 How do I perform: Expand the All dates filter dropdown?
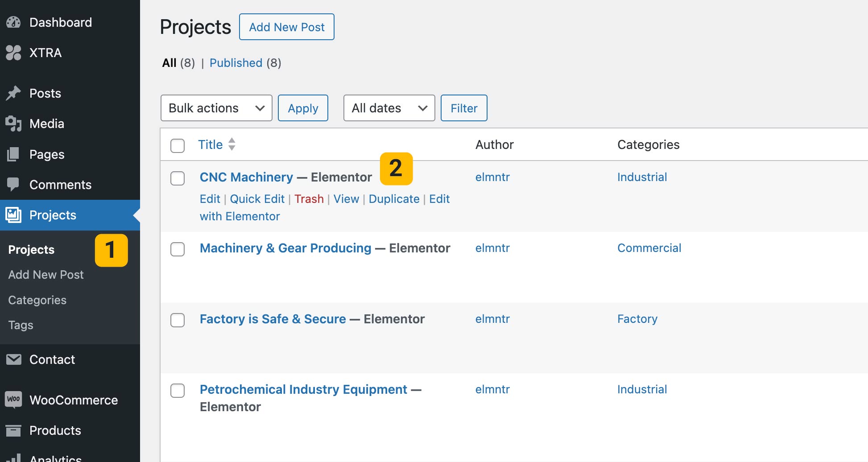click(389, 108)
